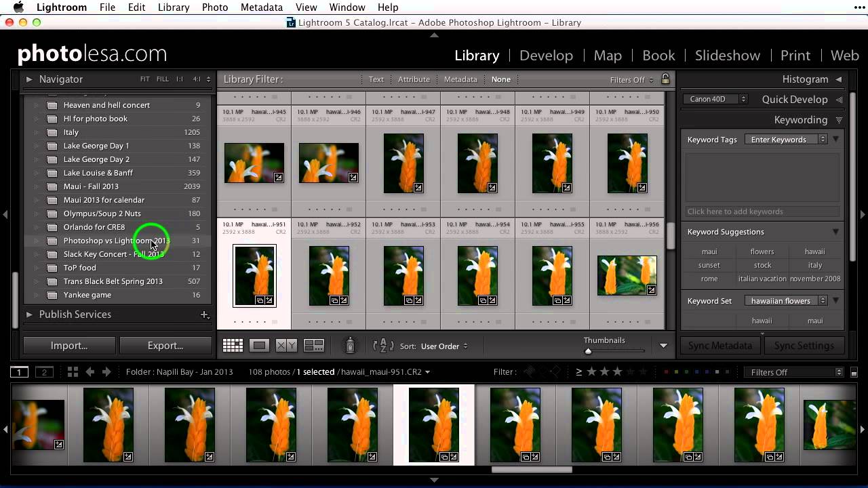Open the Metadata menu
Image resolution: width=868 pixels, height=488 pixels.
[262, 7]
